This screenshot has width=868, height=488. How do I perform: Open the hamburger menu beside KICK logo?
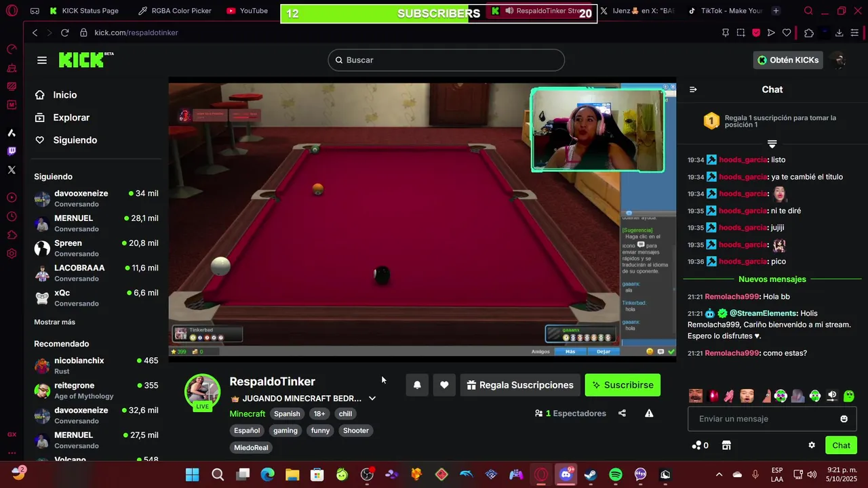click(42, 60)
